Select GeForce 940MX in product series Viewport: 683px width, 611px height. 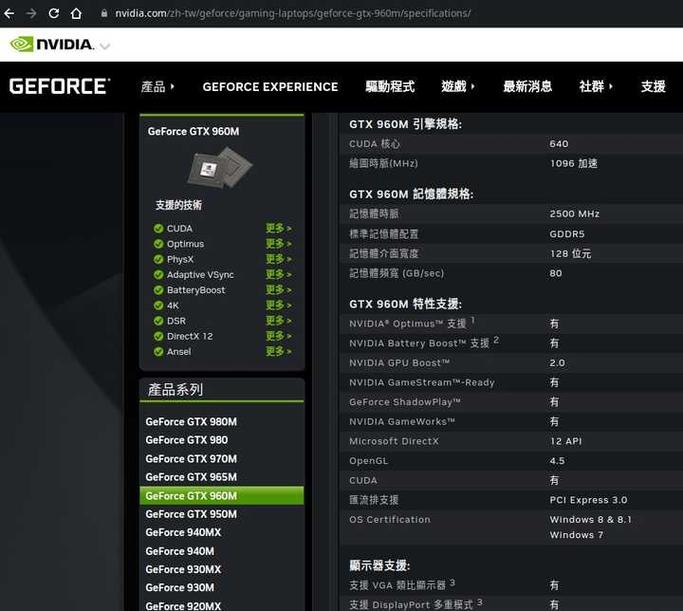tap(183, 532)
